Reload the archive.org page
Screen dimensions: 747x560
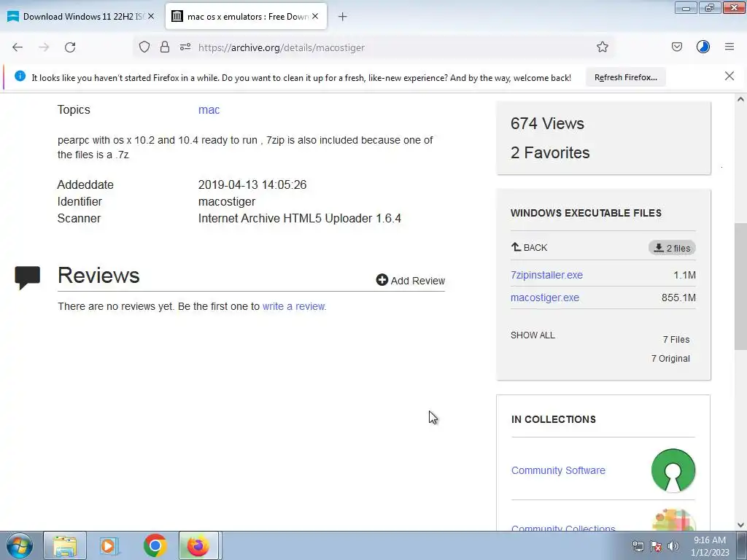(x=70, y=47)
